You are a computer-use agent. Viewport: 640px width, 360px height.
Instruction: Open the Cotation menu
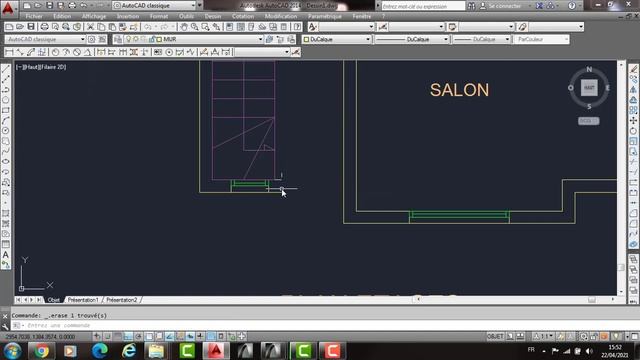(243, 16)
